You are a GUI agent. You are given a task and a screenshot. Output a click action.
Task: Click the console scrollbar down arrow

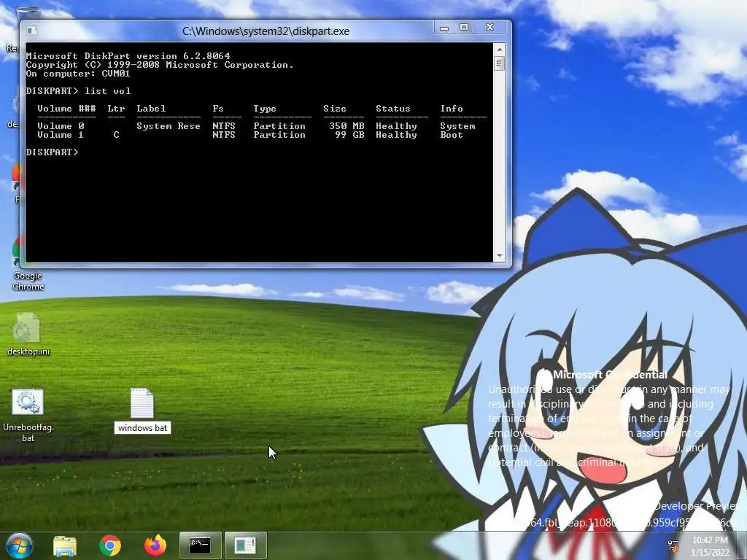point(499,256)
